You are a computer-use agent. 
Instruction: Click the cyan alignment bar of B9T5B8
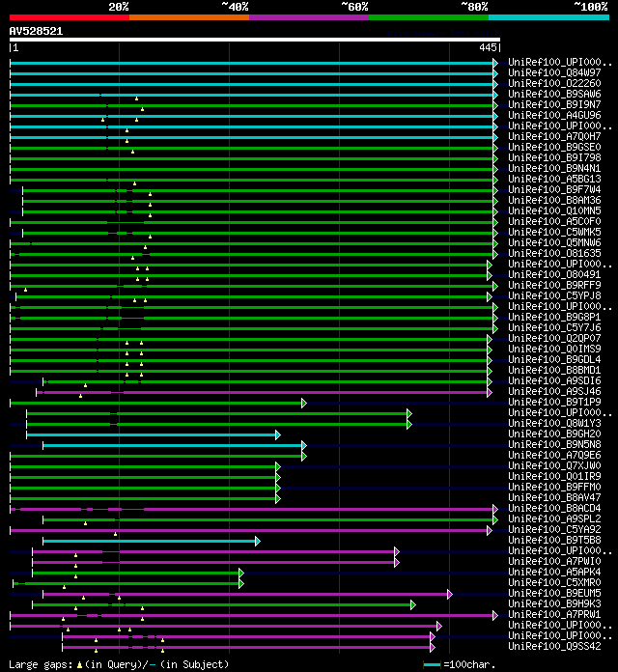click(x=152, y=541)
